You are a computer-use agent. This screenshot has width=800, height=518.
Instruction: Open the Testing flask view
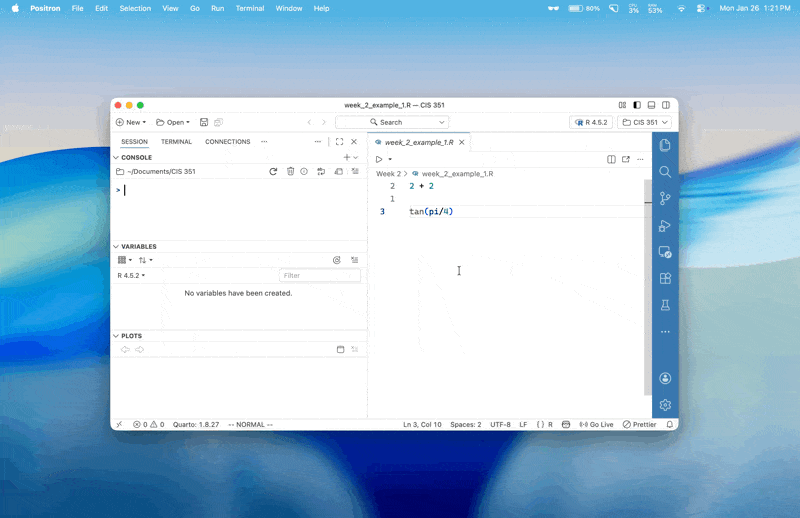(x=665, y=305)
